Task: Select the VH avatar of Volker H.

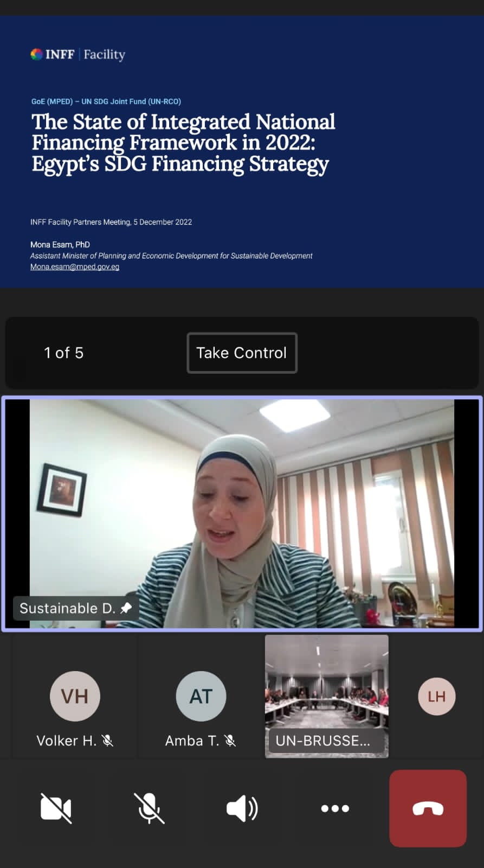Action: pos(75,696)
